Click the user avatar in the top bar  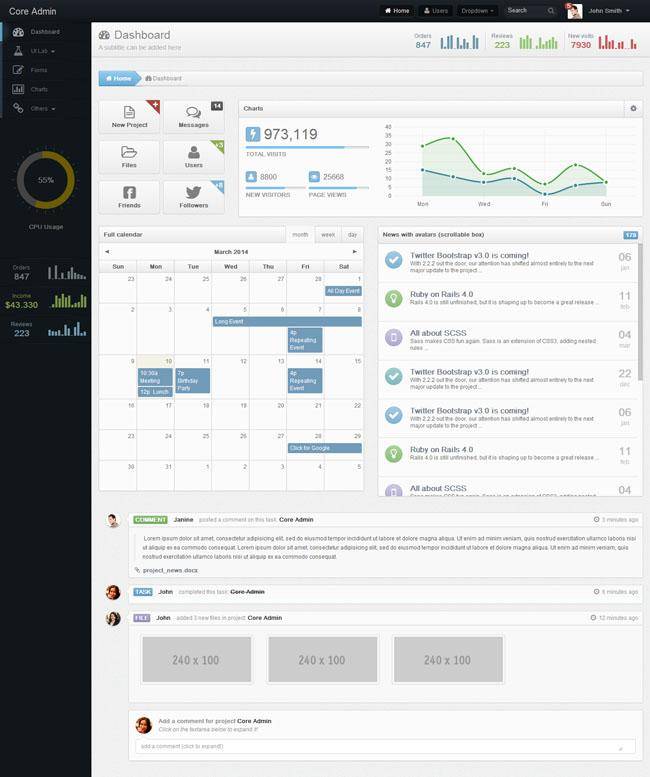pos(575,11)
